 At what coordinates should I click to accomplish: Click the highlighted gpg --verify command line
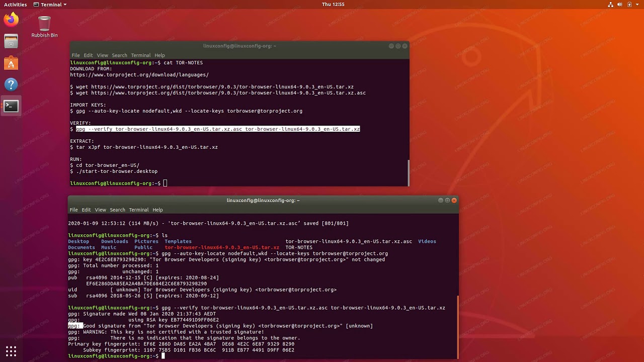click(218, 129)
